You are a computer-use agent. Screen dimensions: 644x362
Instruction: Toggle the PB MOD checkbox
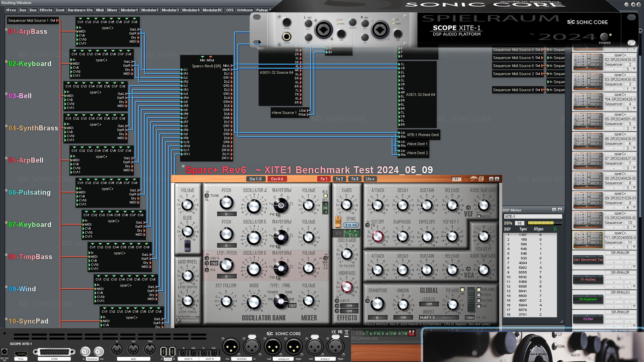pyautogui.click(x=462, y=290)
